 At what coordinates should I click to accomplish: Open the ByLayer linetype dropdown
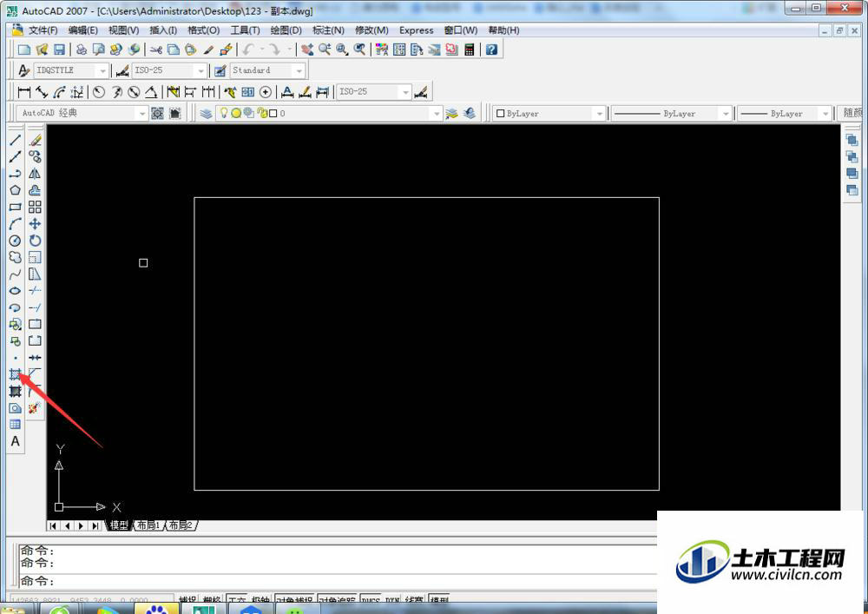(x=725, y=114)
